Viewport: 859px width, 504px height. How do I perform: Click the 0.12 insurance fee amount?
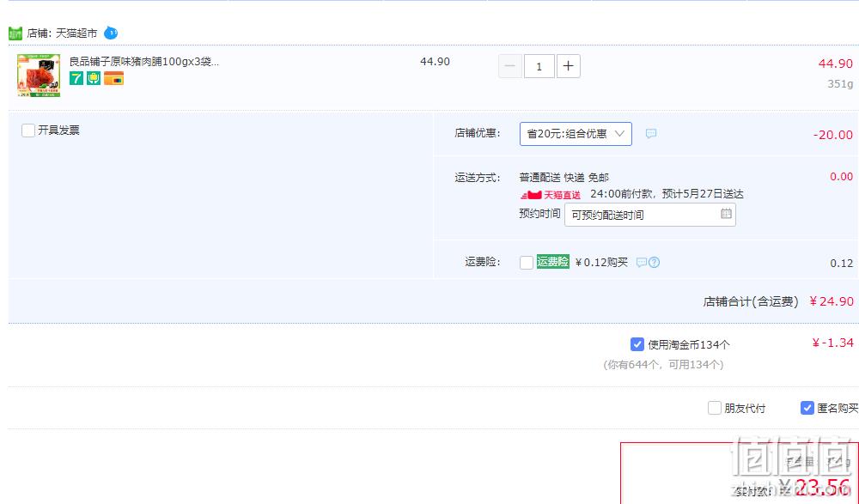(x=842, y=264)
